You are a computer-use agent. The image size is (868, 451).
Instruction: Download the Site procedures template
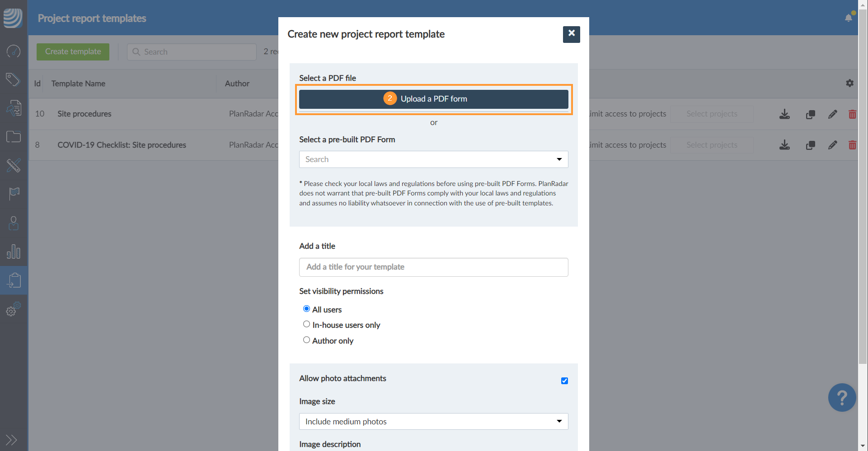click(785, 114)
